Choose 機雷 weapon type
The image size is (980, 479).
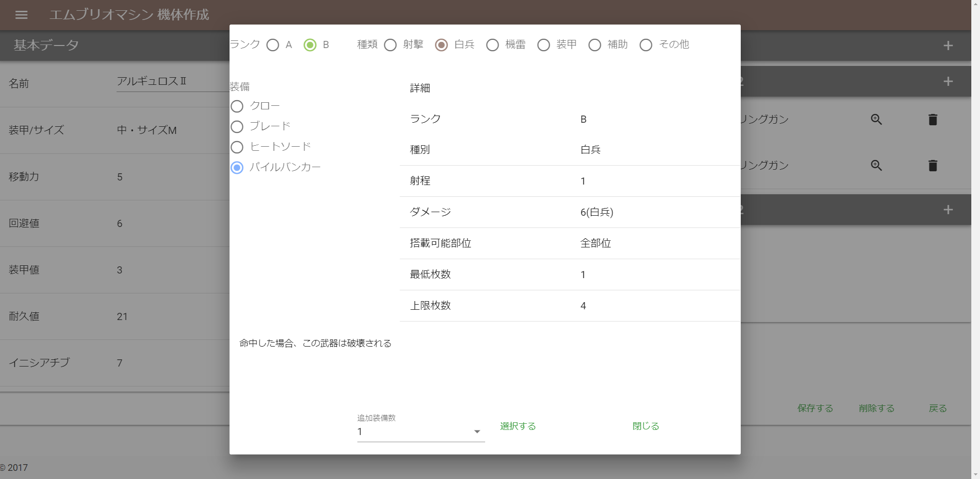point(493,45)
